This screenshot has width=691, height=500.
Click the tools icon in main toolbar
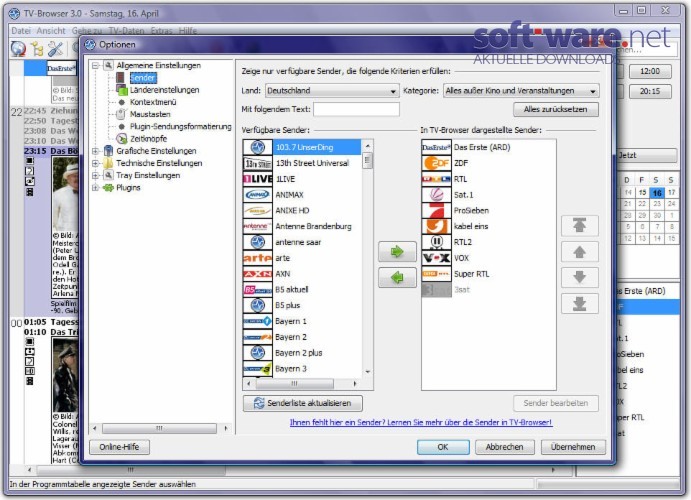55,49
